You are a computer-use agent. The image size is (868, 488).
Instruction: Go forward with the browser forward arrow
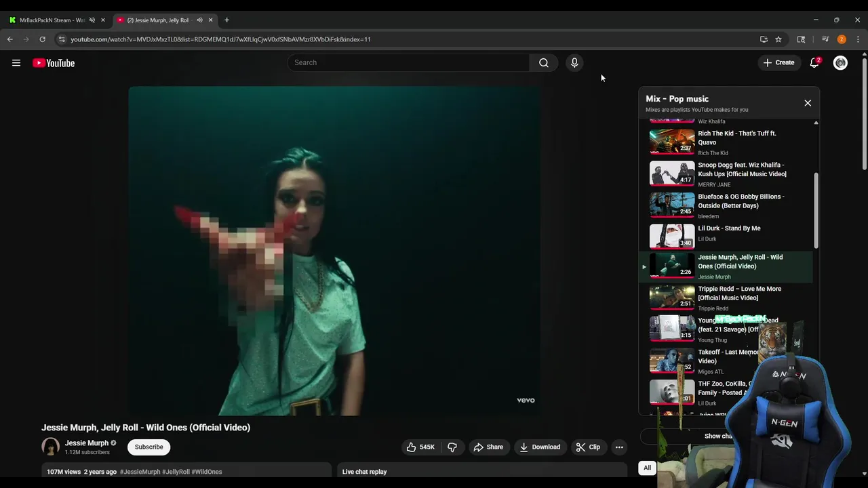26,39
